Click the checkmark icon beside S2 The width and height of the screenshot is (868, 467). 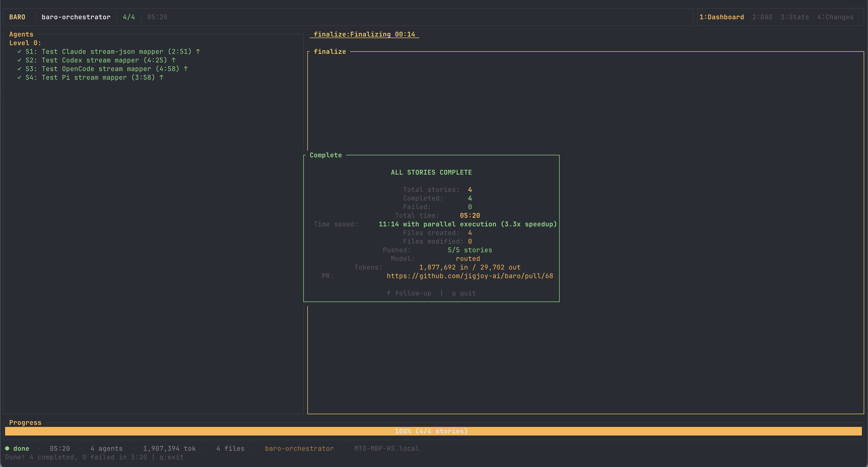tap(19, 60)
